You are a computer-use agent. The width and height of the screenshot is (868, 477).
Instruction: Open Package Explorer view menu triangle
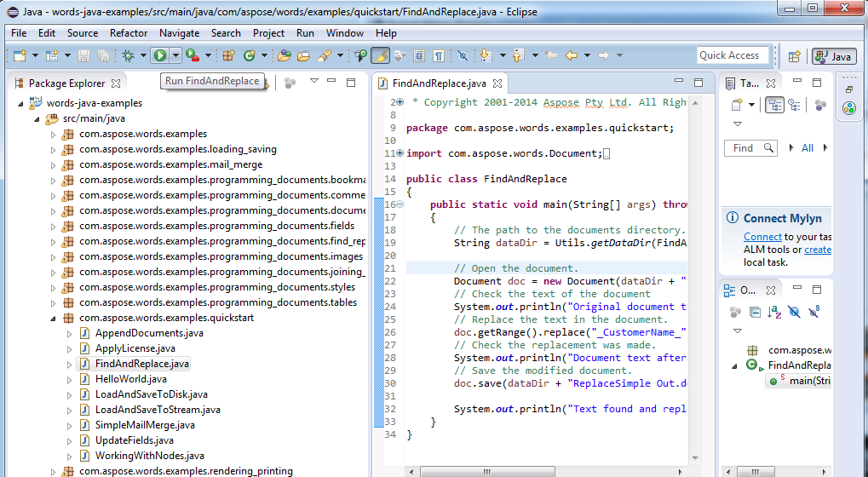click(313, 81)
